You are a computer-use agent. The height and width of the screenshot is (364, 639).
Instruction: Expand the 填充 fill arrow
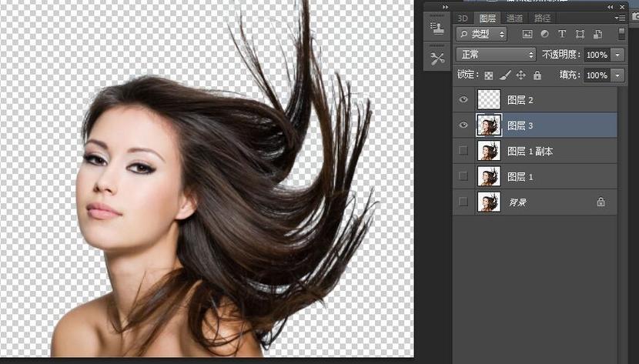(617, 75)
